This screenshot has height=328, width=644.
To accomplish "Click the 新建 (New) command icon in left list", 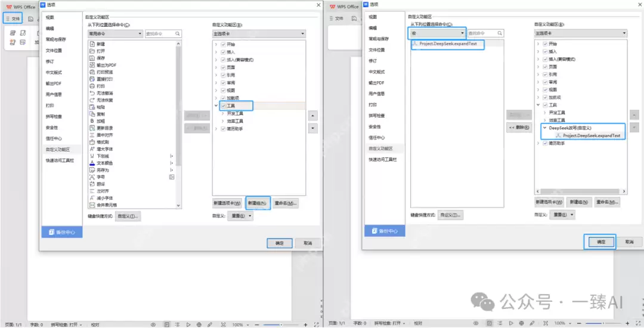I will pos(92,44).
